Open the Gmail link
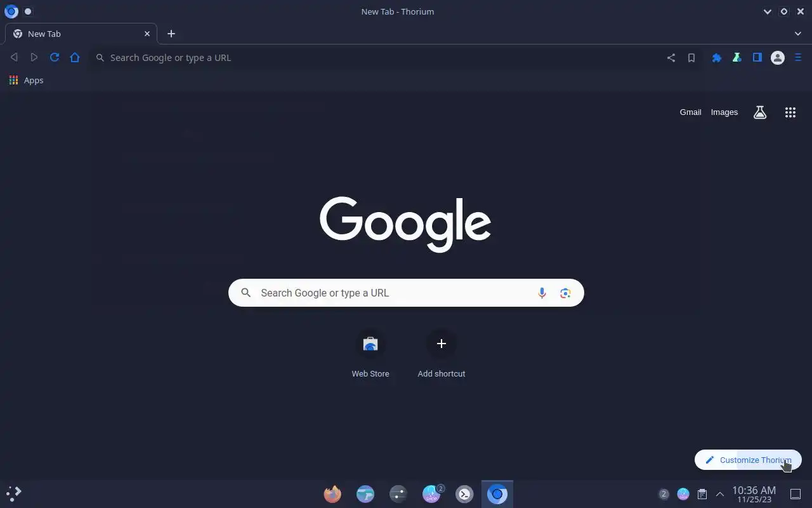This screenshot has width=812, height=508. point(690,112)
